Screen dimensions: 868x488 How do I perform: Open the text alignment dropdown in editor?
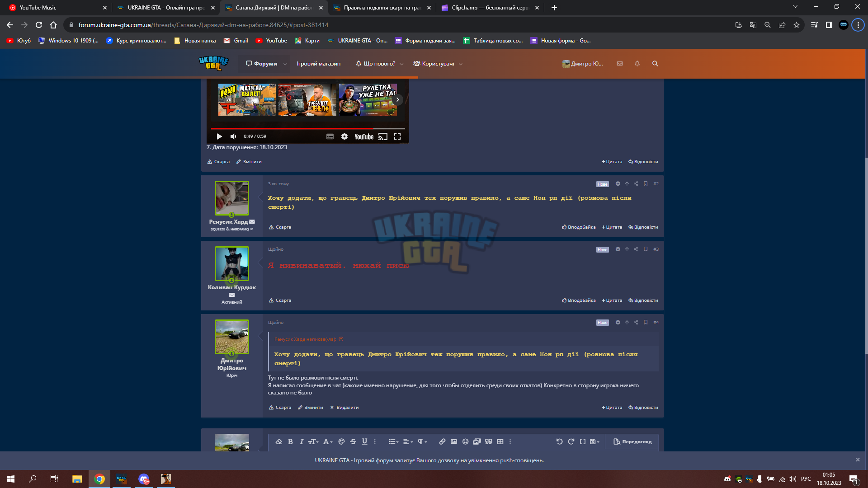pyautogui.click(x=408, y=441)
